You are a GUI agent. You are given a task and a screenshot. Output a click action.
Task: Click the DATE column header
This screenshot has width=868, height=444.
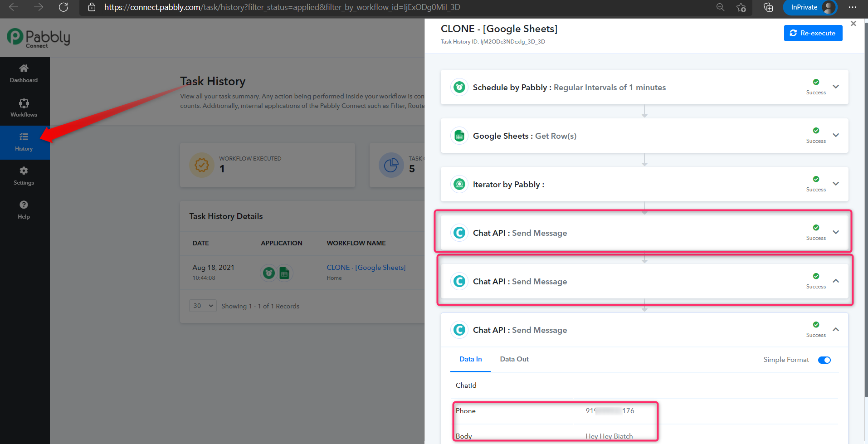point(200,243)
